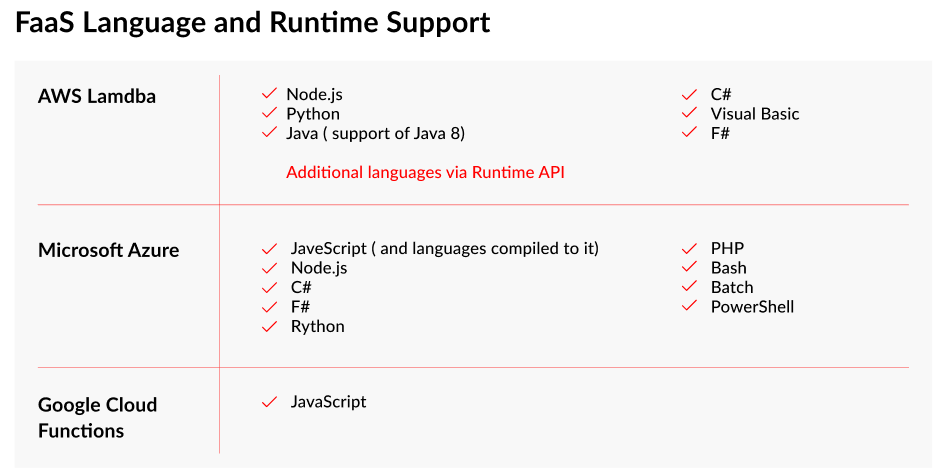Click the Visual Basic text label
The height and width of the screenshot is (474, 948).
click(755, 113)
